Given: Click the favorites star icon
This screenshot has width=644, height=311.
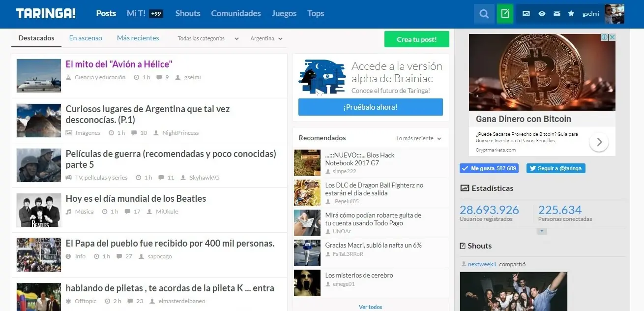Looking at the screenshot, I should click(571, 14).
